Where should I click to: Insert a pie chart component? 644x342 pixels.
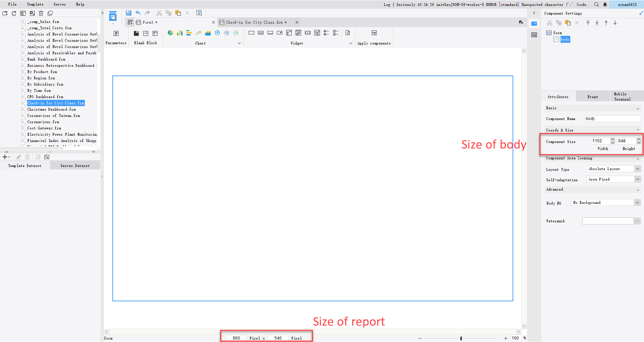point(170,33)
